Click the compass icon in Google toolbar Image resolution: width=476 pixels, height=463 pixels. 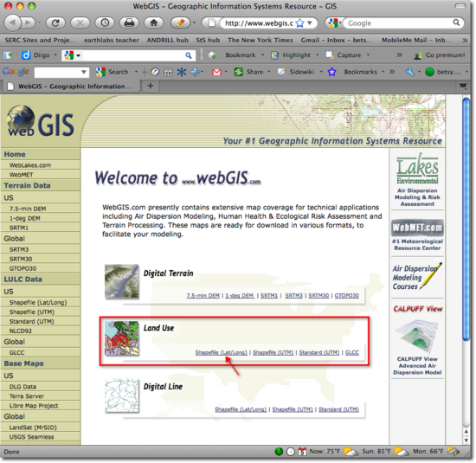(x=155, y=72)
